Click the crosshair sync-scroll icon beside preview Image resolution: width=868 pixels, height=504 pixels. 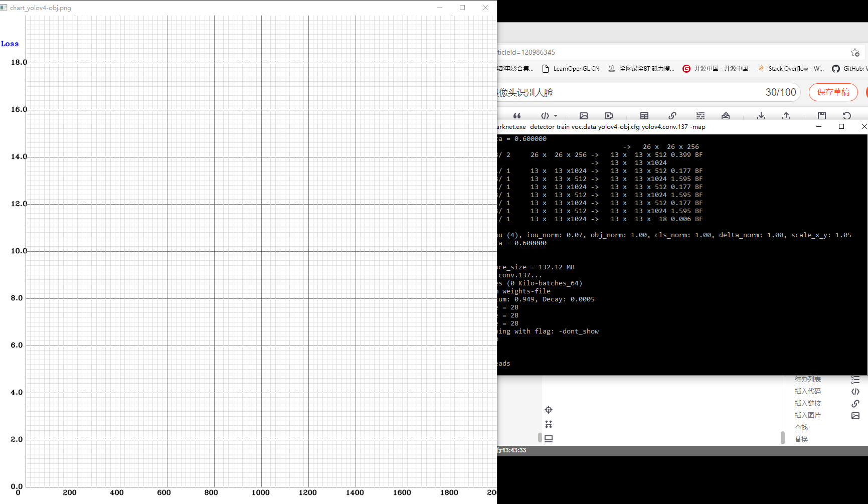[x=549, y=410]
